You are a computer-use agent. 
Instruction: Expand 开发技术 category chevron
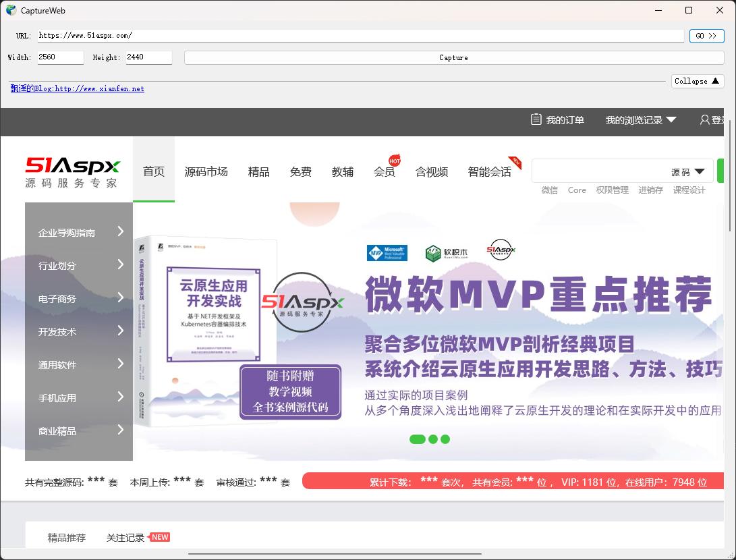click(121, 331)
